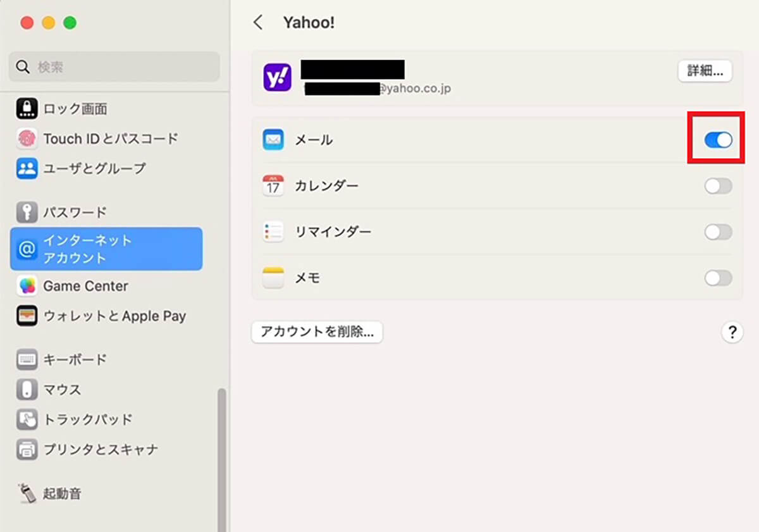Select 起動音 in the sidebar

pos(62,493)
